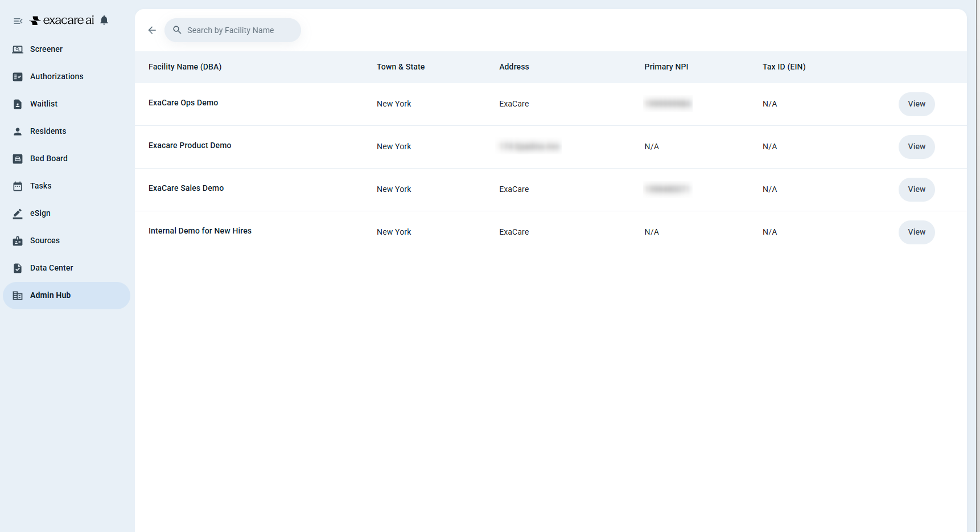Click the Waitlist sidebar icon
Viewport: 980px width, 532px height.
18,104
